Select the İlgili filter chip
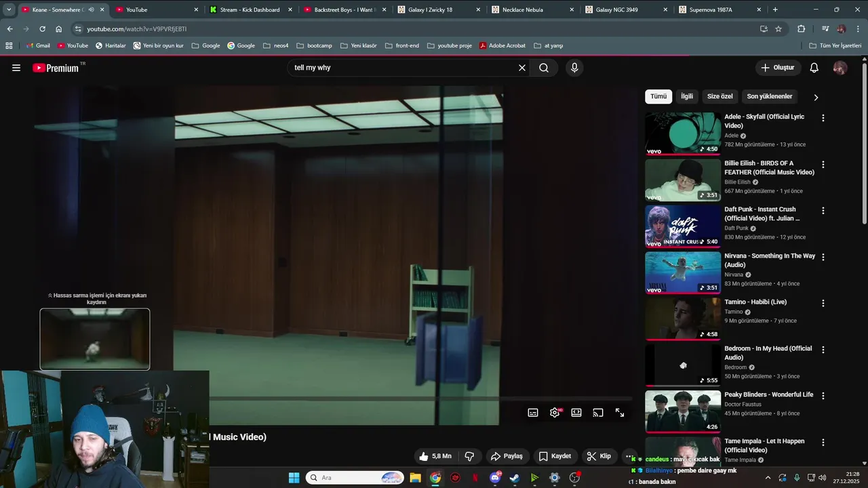The width and height of the screenshot is (868, 488). (x=687, y=96)
